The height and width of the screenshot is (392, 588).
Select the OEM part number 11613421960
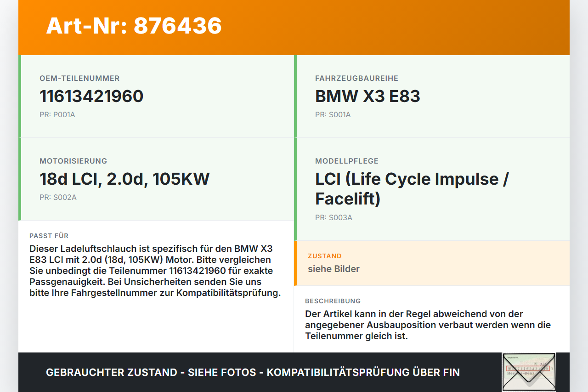click(91, 97)
